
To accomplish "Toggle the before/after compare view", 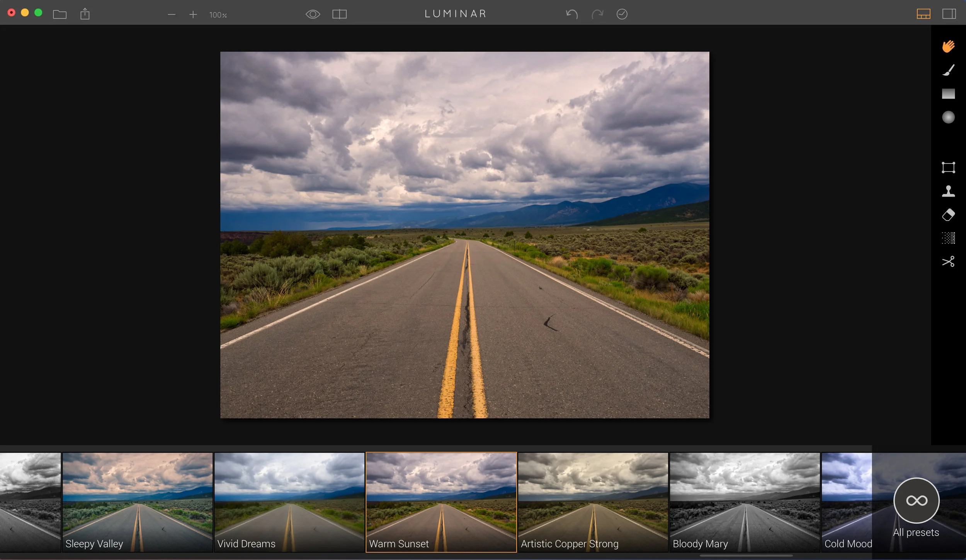I will (x=339, y=14).
